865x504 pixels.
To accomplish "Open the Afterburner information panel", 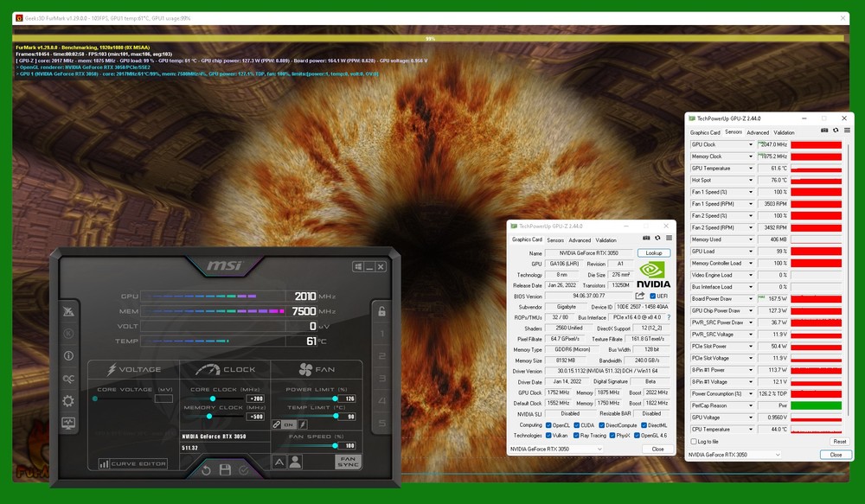I will pyautogui.click(x=68, y=355).
